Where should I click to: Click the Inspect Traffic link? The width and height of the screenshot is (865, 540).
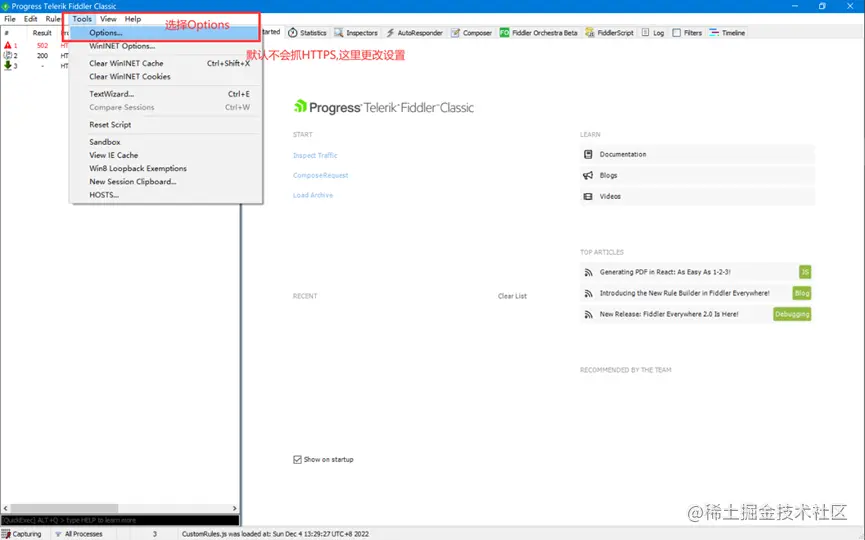coord(315,156)
